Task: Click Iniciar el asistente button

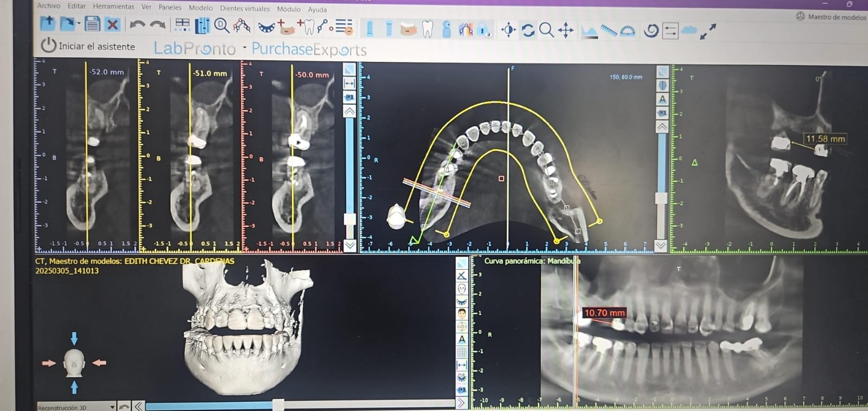Action: point(88,46)
